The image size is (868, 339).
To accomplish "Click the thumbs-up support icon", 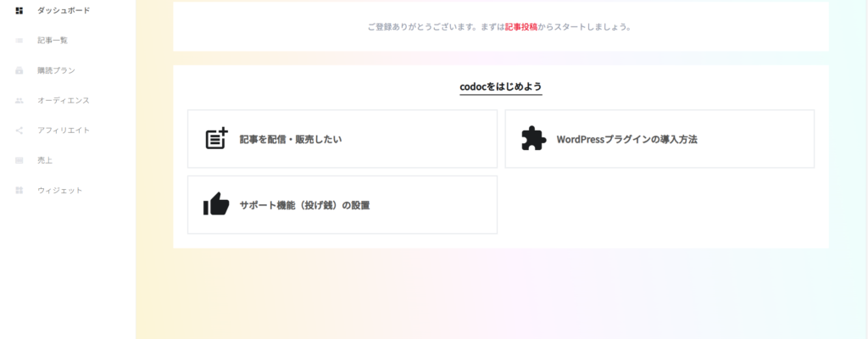I will [216, 204].
